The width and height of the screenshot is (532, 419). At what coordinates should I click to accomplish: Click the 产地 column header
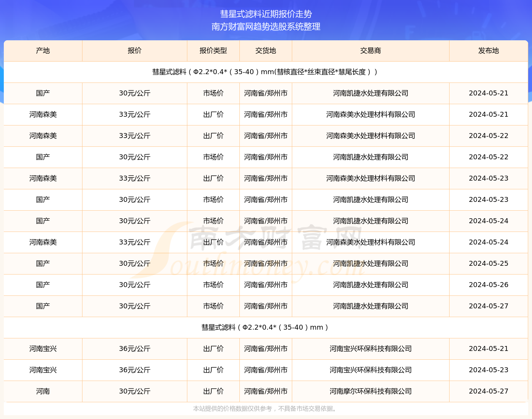[x=43, y=51]
